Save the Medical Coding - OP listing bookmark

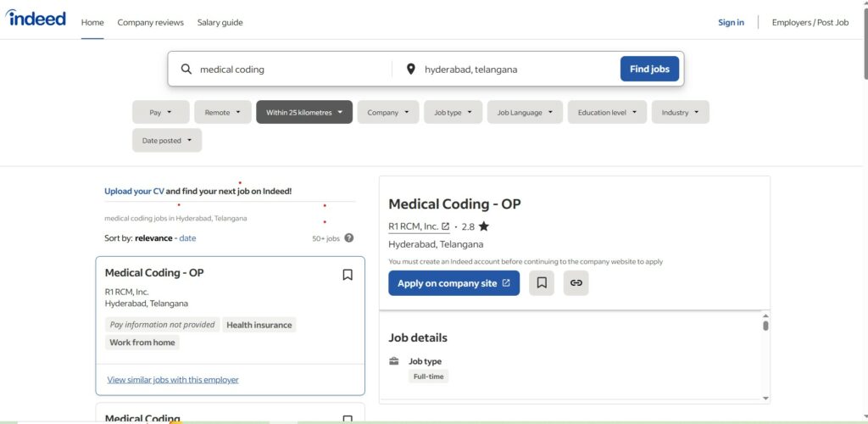(x=348, y=275)
